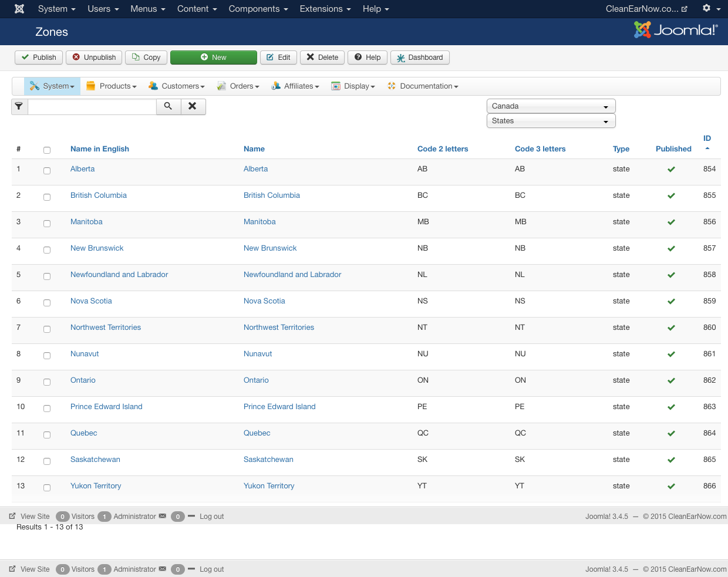Check the Alberta row checkbox
The image size is (728, 577).
[x=47, y=171]
